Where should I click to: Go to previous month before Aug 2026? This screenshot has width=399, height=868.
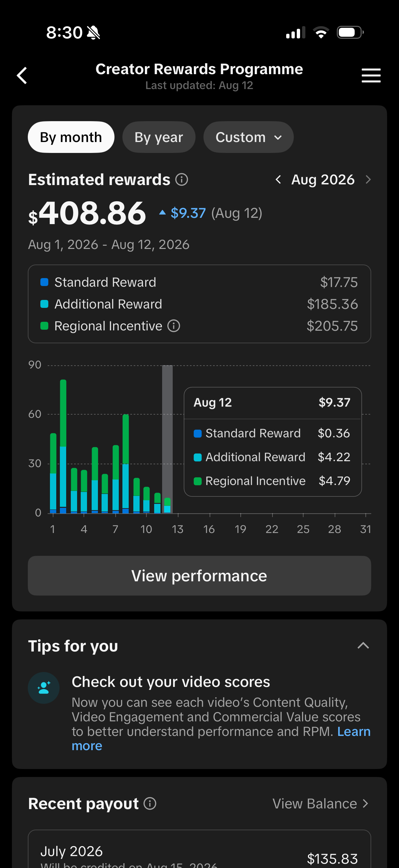point(278,180)
